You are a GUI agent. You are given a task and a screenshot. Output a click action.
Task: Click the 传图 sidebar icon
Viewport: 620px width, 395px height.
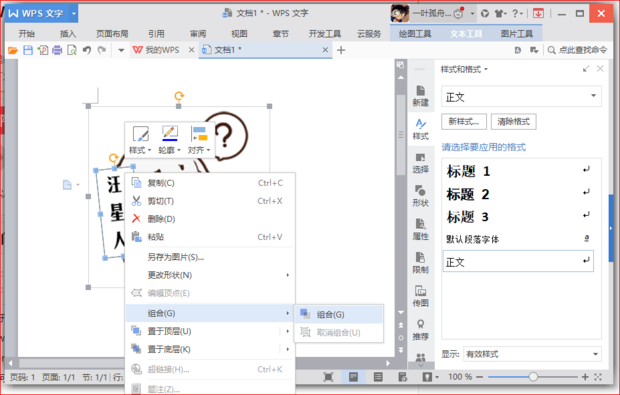point(420,296)
